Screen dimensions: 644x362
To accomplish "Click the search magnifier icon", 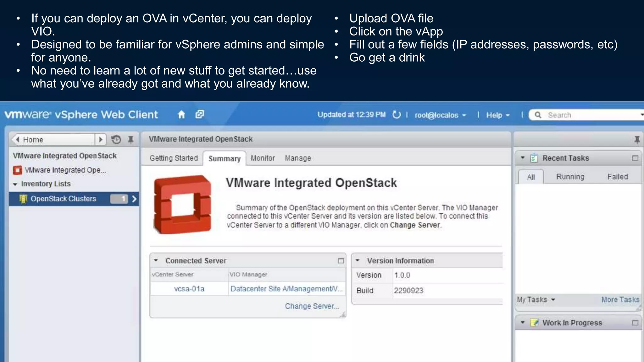I will pos(538,115).
